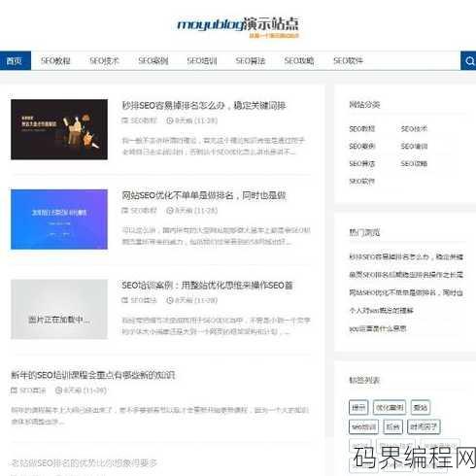Open the blue gradient thumbnail of second article

click(x=59, y=220)
